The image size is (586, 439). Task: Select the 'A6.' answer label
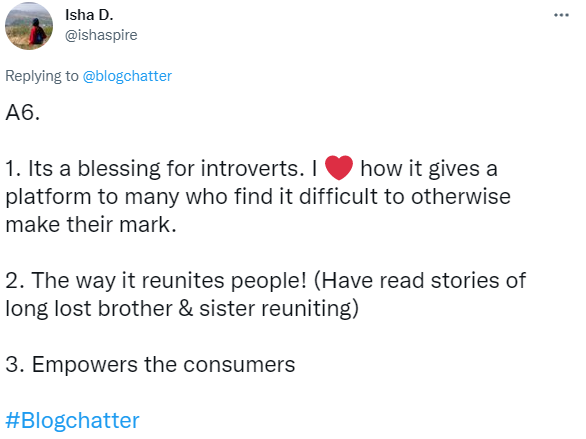tap(23, 112)
